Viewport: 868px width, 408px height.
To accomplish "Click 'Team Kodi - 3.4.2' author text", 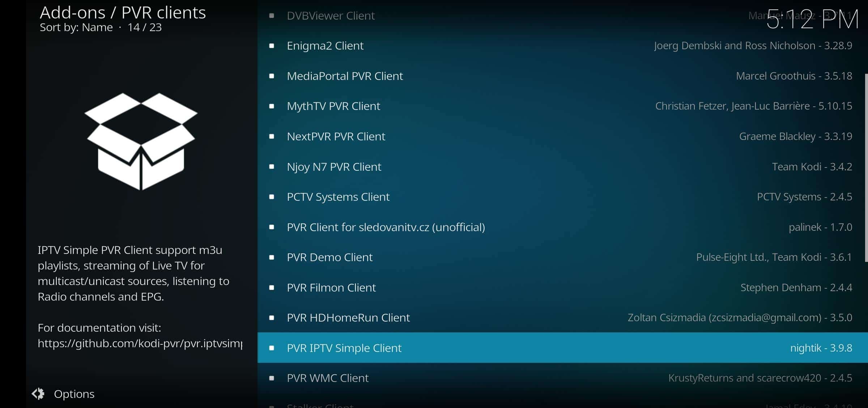I will (812, 167).
